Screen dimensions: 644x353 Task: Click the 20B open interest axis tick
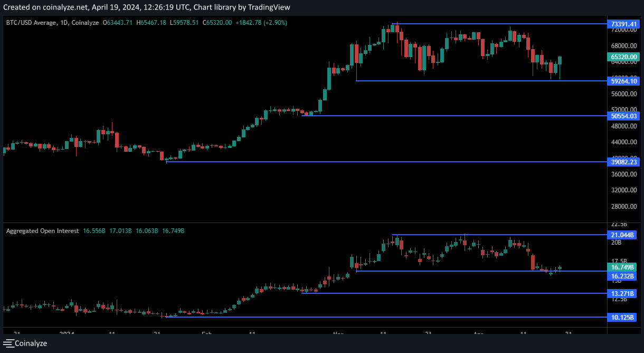click(x=615, y=243)
